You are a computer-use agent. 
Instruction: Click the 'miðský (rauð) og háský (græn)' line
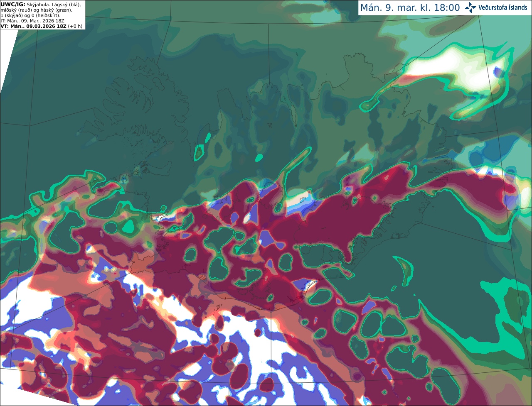(36, 10)
